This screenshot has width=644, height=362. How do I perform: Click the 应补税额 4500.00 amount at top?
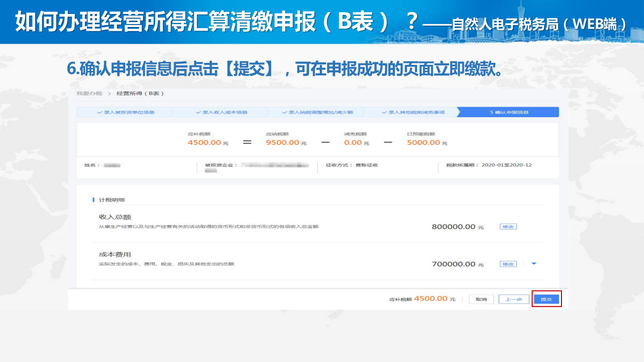(204, 142)
